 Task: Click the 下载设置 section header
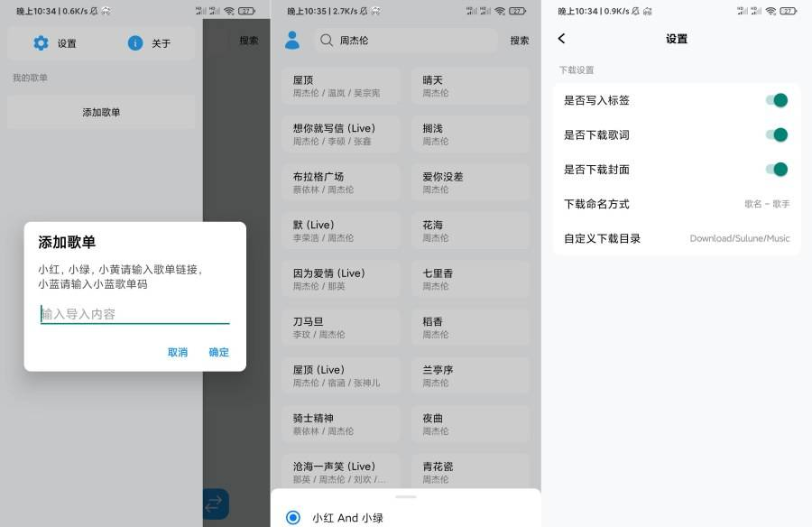coord(577,70)
